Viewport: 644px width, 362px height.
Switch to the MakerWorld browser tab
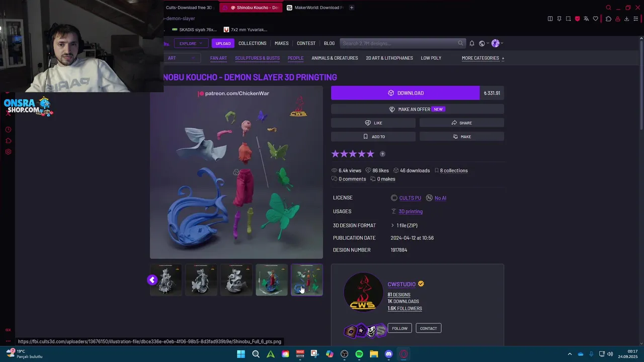315,8
